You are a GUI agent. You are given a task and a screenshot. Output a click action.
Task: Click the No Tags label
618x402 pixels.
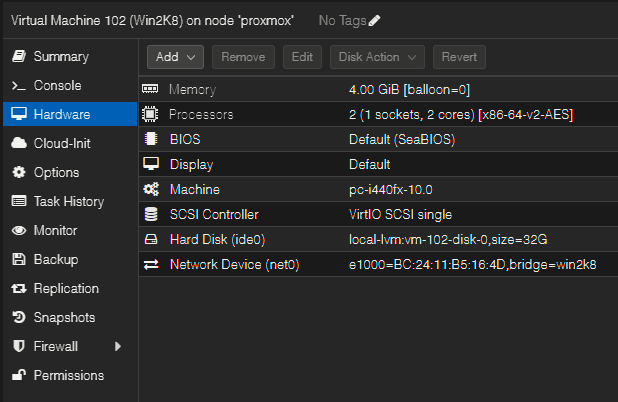343,20
